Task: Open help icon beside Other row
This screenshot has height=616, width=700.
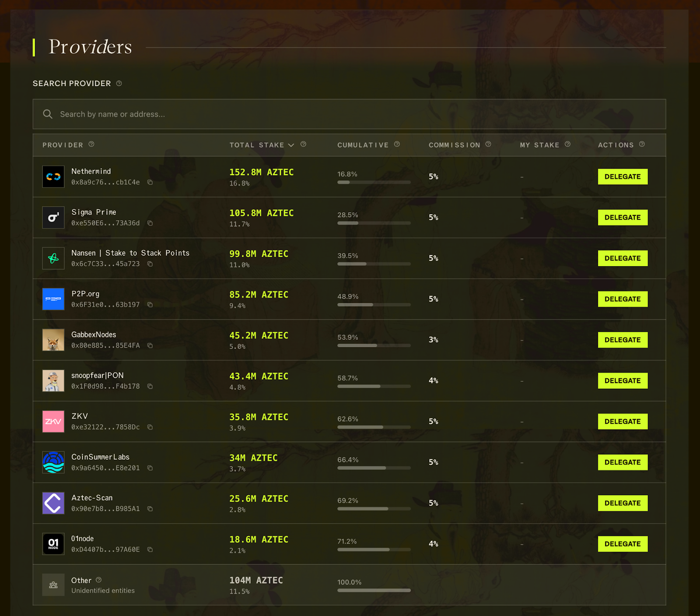Action: (99, 580)
